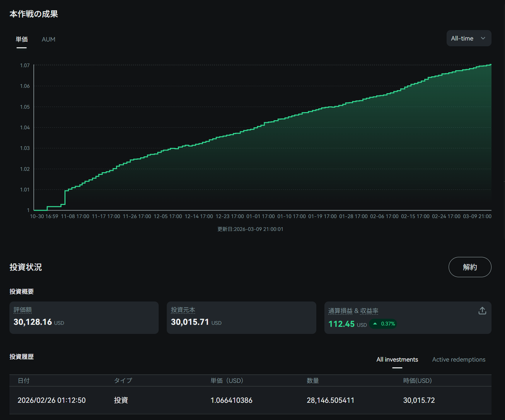Click the 収益率 label
This screenshot has height=420, width=505.
[369, 311]
